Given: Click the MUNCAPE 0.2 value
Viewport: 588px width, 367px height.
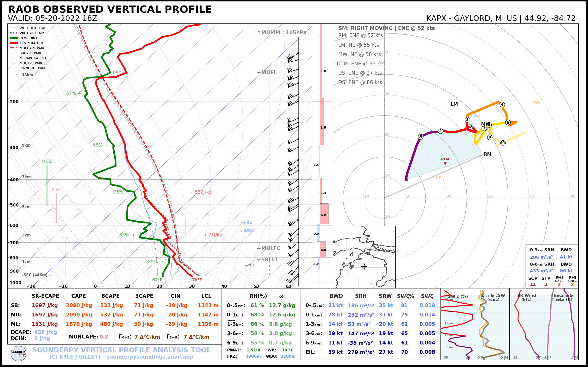Looking at the screenshot, I should pyautogui.click(x=104, y=337).
